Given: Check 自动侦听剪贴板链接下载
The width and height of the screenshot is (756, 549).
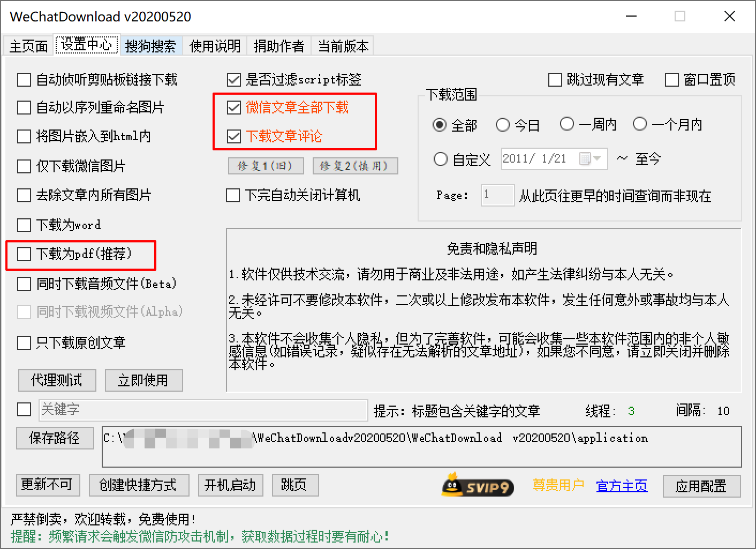Looking at the screenshot, I should coord(24,79).
